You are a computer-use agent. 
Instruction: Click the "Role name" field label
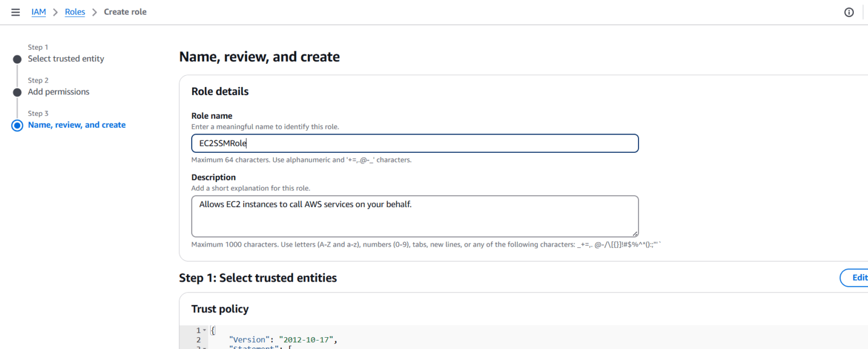click(x=212, y=116)
